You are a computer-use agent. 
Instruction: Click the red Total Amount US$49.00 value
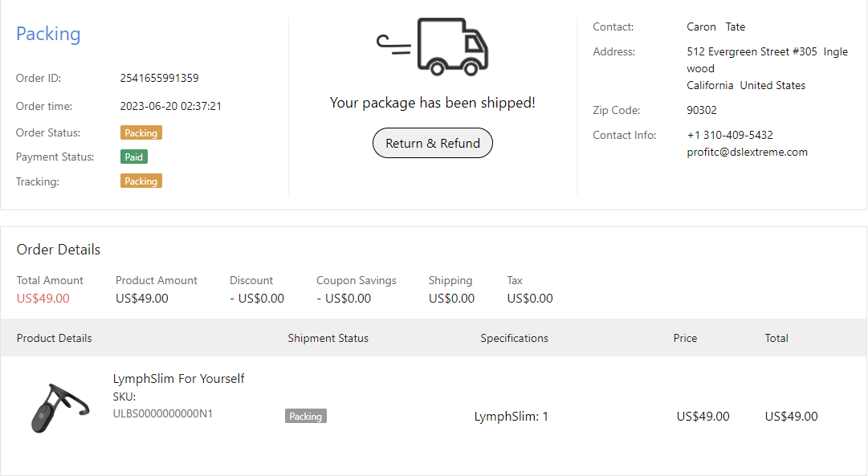point(43,299)
